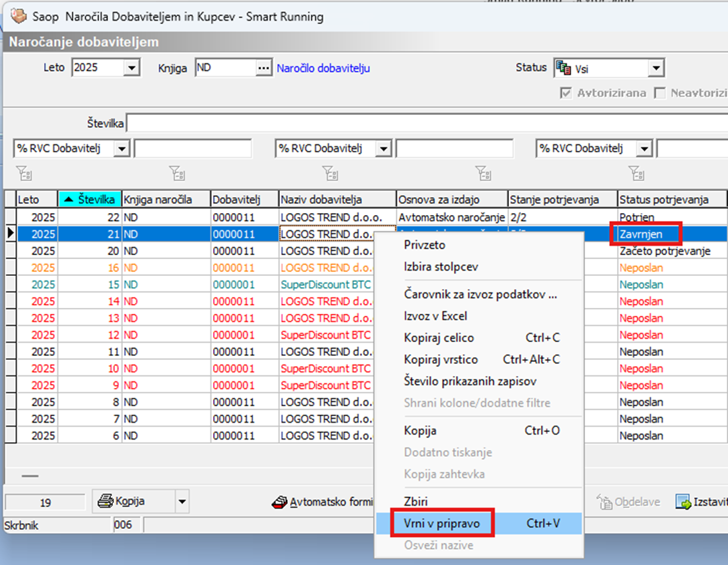Open the Naročilo dobavitelju link

[x=323, y=68]
